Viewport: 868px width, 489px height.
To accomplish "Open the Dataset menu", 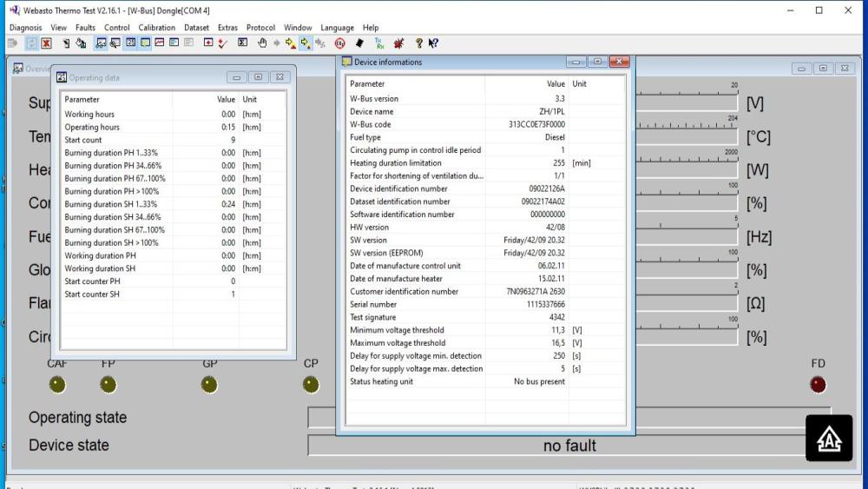I will tap(196, 28).
